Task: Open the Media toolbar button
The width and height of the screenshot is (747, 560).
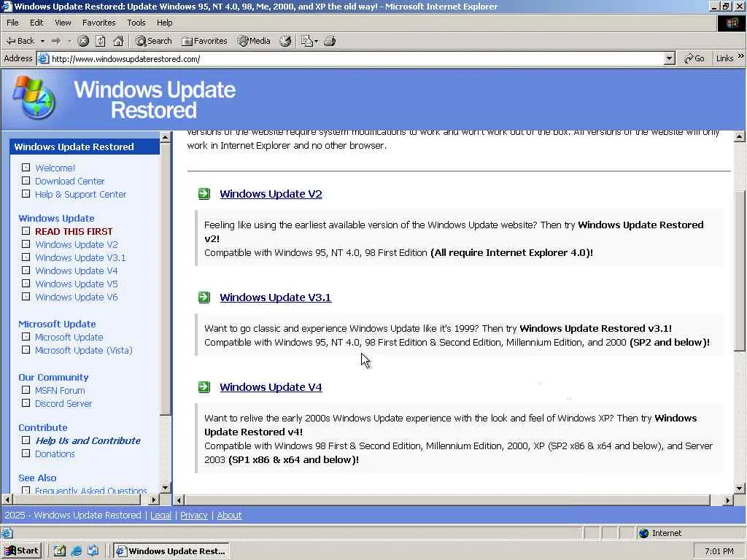Action: [x=254, y=41]
